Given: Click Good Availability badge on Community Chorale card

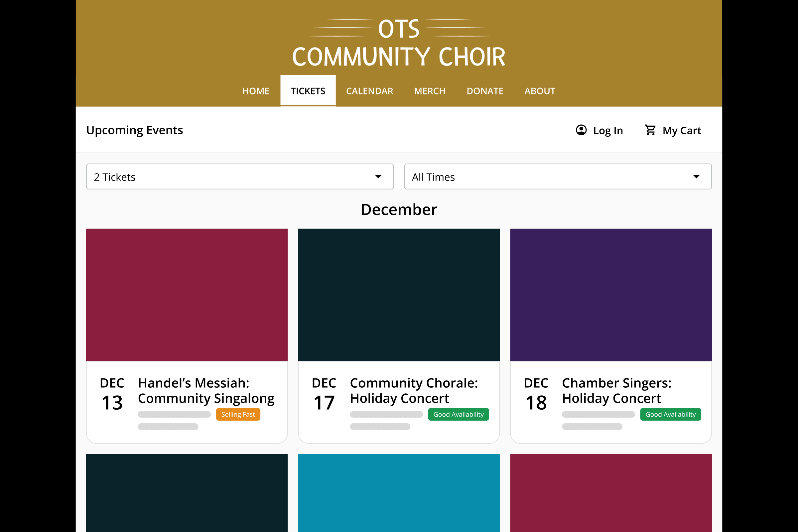Looking at the screenshot, I should coord(459,414).
